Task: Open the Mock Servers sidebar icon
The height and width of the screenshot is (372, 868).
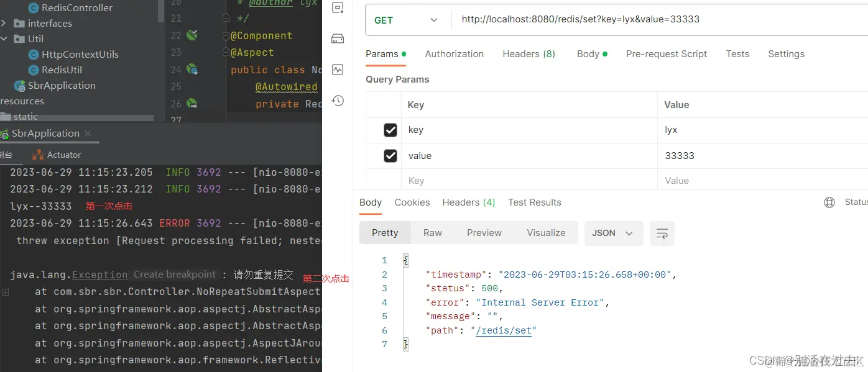Action: (338, 39)
